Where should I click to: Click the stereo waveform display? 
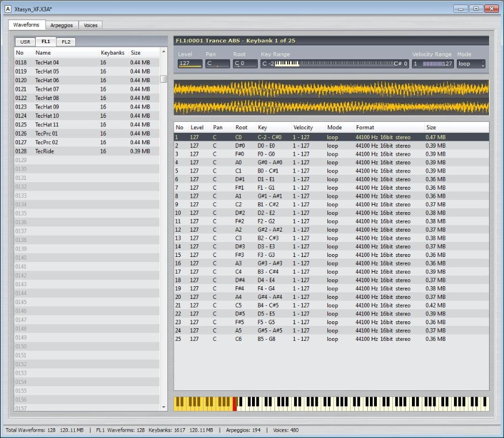click(331, 98)
